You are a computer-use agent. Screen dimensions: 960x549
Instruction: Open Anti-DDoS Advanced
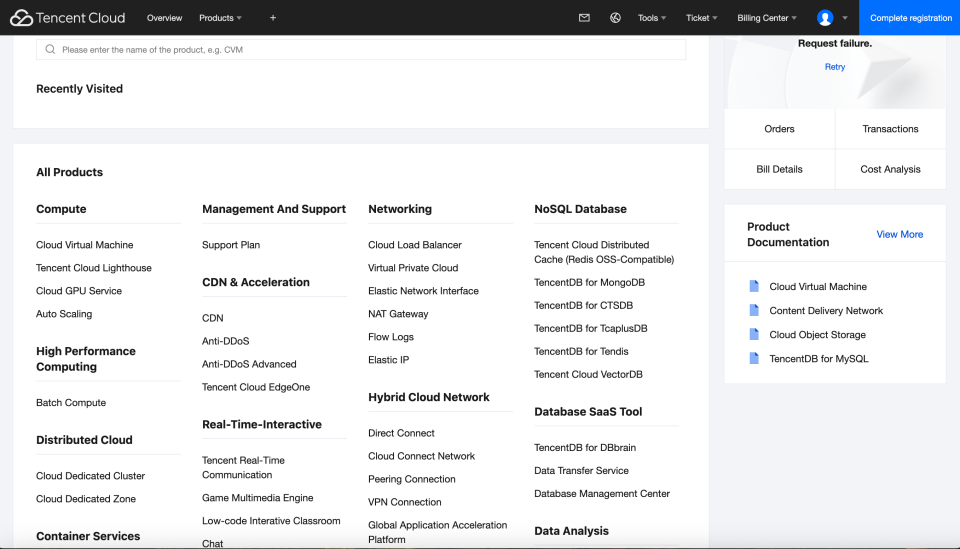pyautogui.click(x=249, y=364)
